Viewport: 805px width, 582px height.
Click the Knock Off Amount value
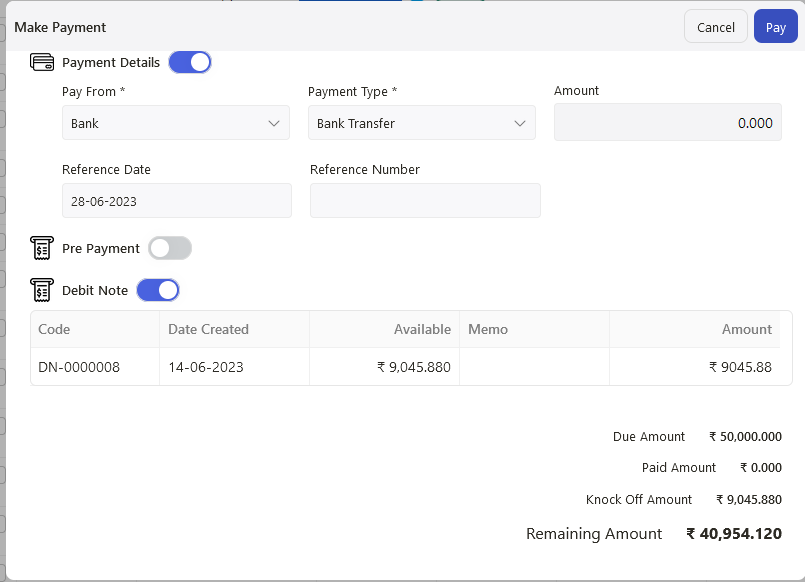pos(749,499)
